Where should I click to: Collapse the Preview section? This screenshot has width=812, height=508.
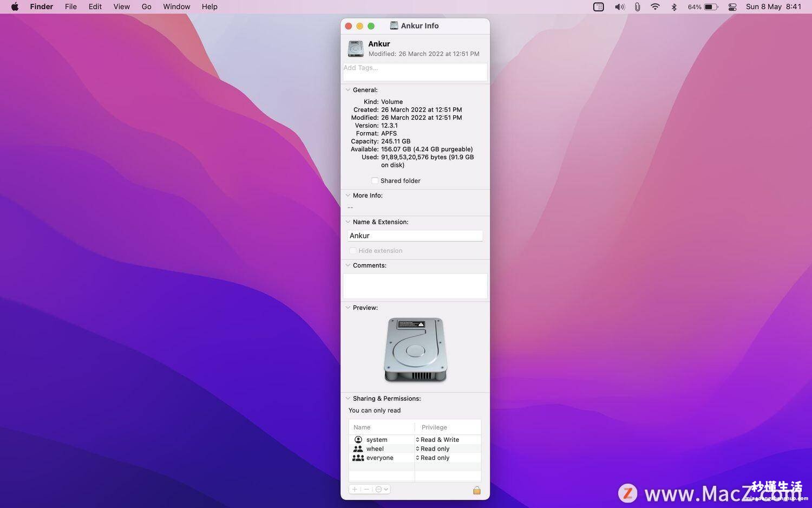pos(348,308)
